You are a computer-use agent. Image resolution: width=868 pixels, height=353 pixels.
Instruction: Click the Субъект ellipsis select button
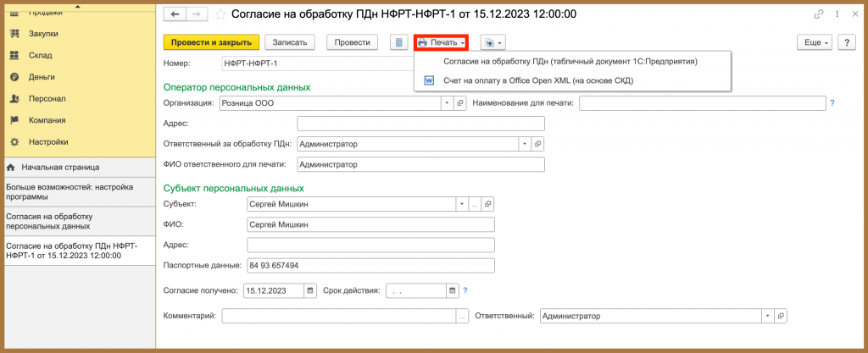[x=475, y=204]
